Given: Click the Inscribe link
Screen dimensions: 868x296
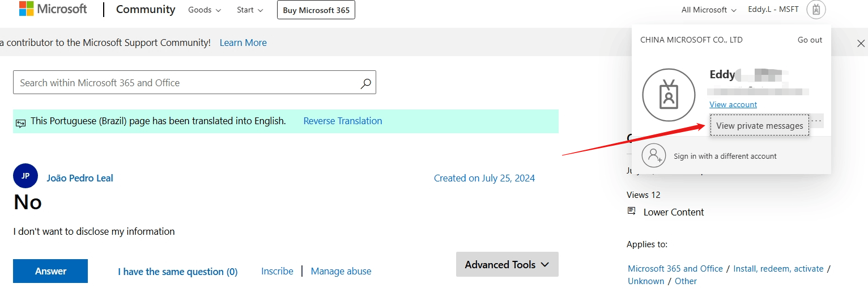Looking at the screenshot, I should (277, 271).
